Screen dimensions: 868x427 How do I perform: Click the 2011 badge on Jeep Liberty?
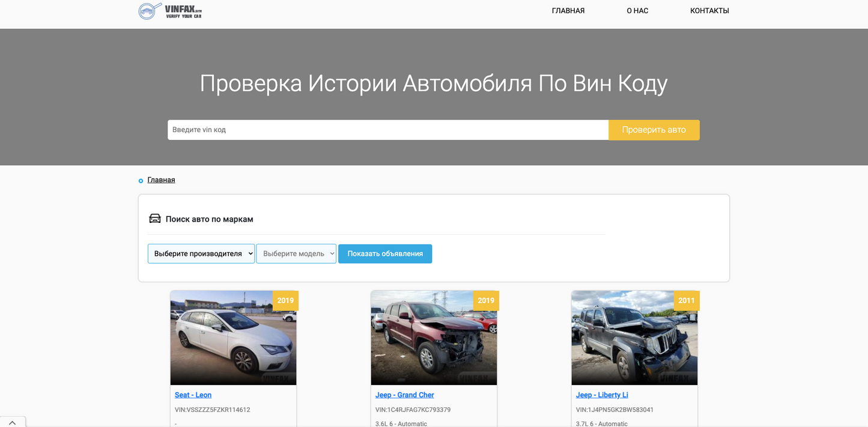tap(686, 300)
